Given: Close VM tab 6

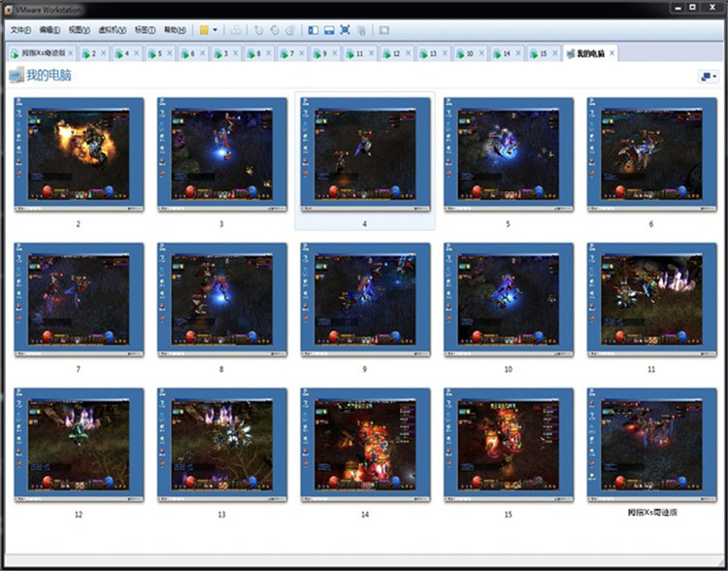Looking at the screenshot, I should 203,53.
